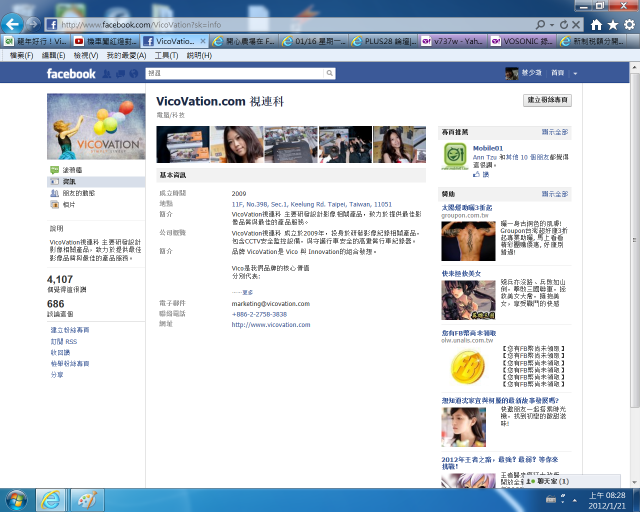Screen dimensions: 640x512
Task: Open the groupon.com.tw ad title link
Action: tap(467, 208)
